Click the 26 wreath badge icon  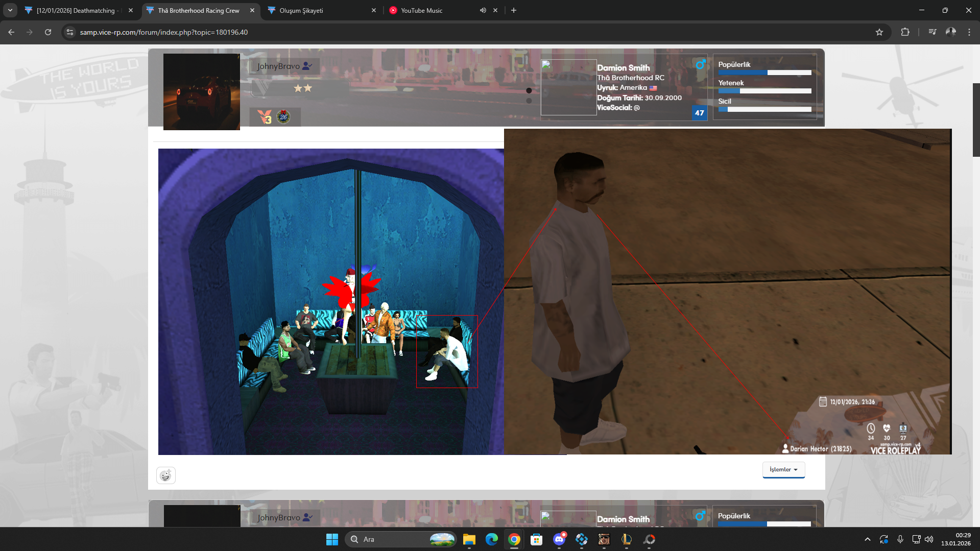(x=283, y=117)
